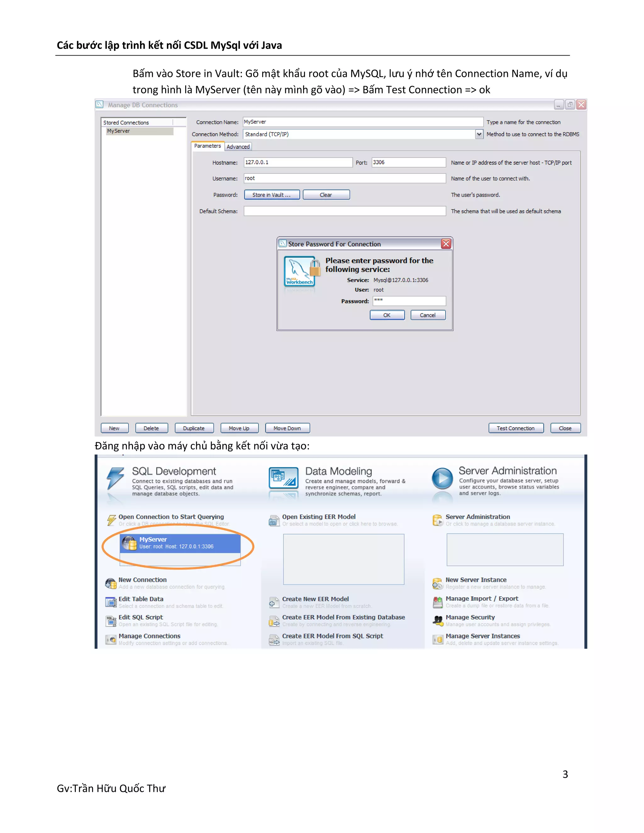Click Open Connection to Start Querying icon

click(111, 520)
